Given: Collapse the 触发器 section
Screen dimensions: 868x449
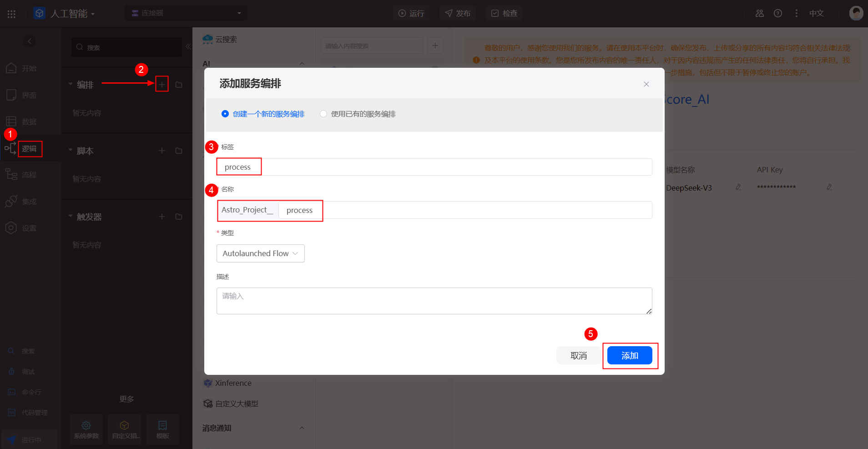Looking at the screenshot, I should tap(71, 216).
